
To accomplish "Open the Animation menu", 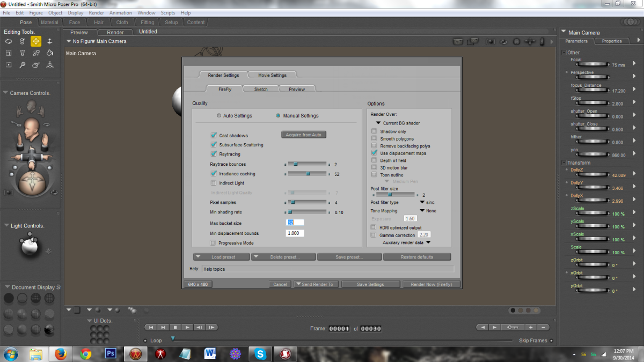I will point(121,12).
